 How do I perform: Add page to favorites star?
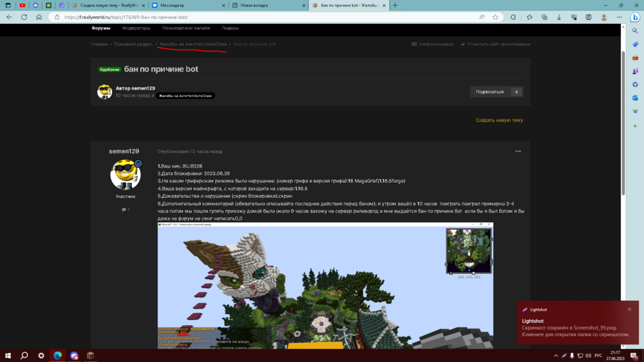[495, 17]
